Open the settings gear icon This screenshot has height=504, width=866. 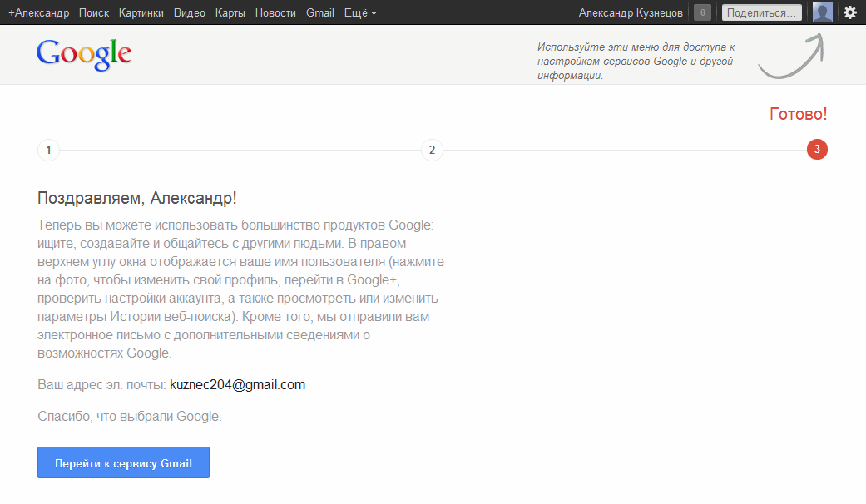(x=850, y=12)
